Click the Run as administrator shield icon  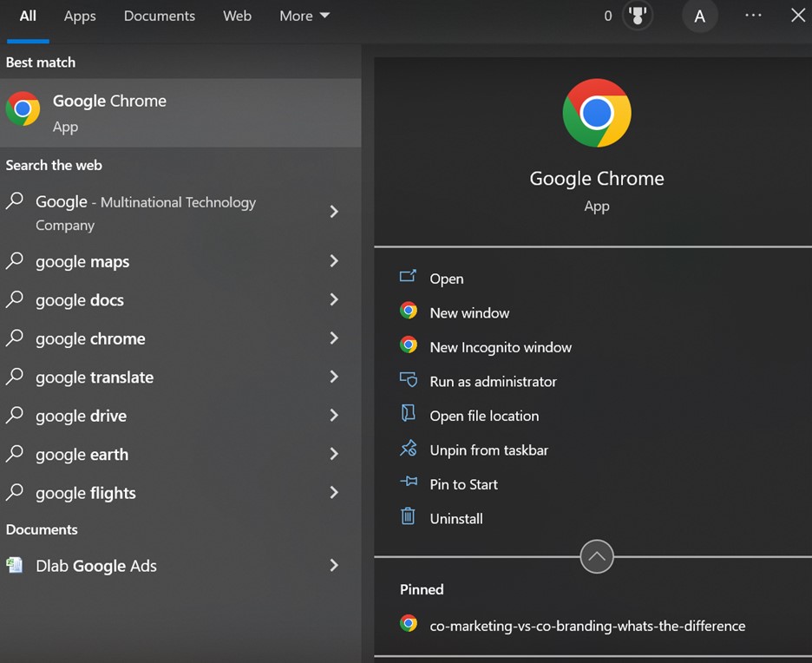408,380
